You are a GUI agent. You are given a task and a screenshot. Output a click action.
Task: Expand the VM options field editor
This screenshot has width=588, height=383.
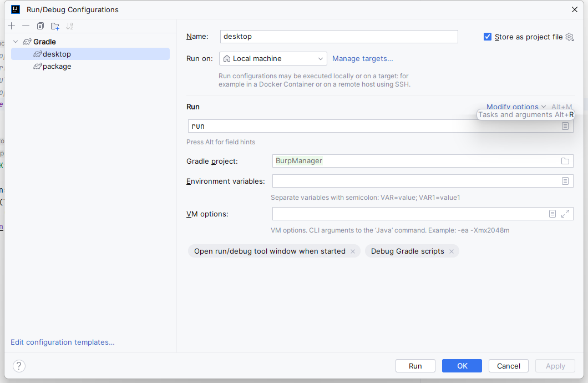coord(565,214)
